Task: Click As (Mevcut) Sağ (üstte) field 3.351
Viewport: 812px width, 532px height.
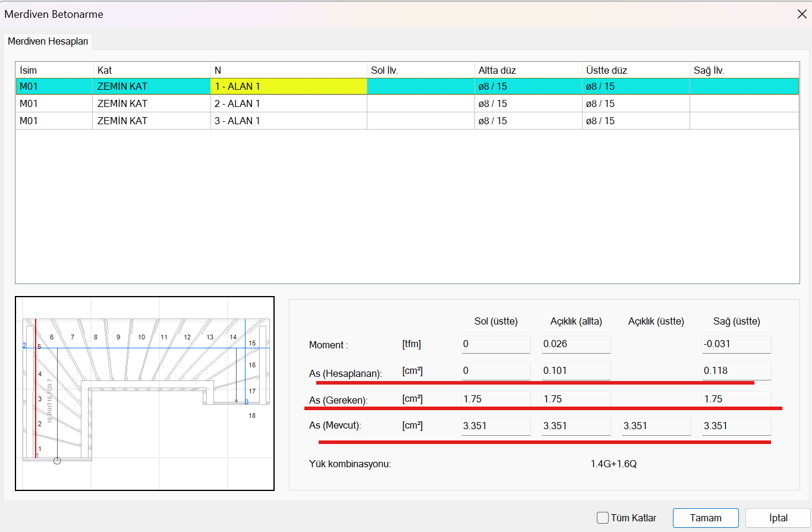Action: click(x=737, y=426)
